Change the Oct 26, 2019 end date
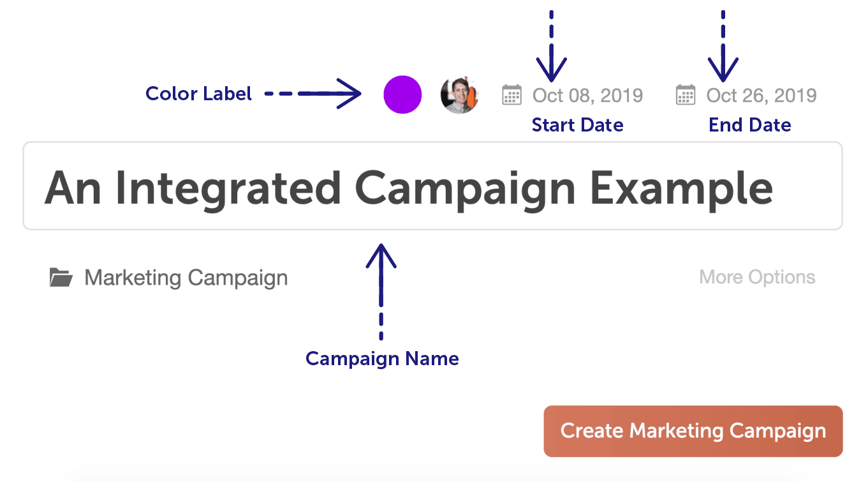 [761, 96]
